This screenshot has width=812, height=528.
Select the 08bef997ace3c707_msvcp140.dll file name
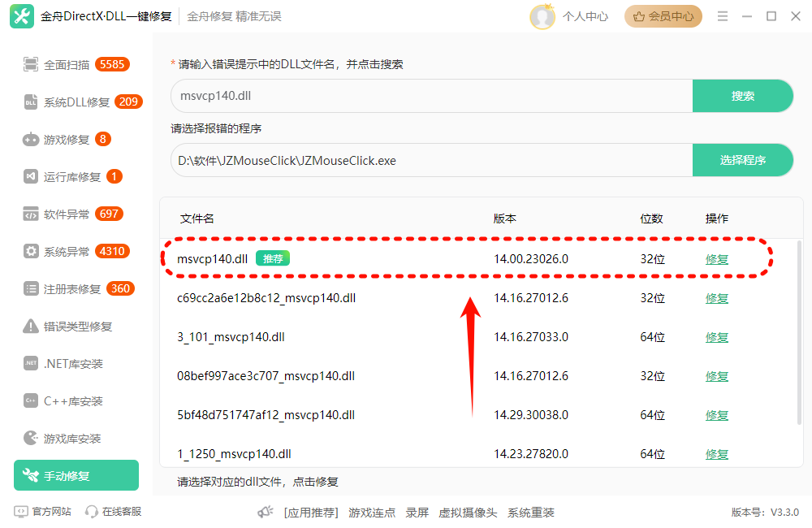266,375
